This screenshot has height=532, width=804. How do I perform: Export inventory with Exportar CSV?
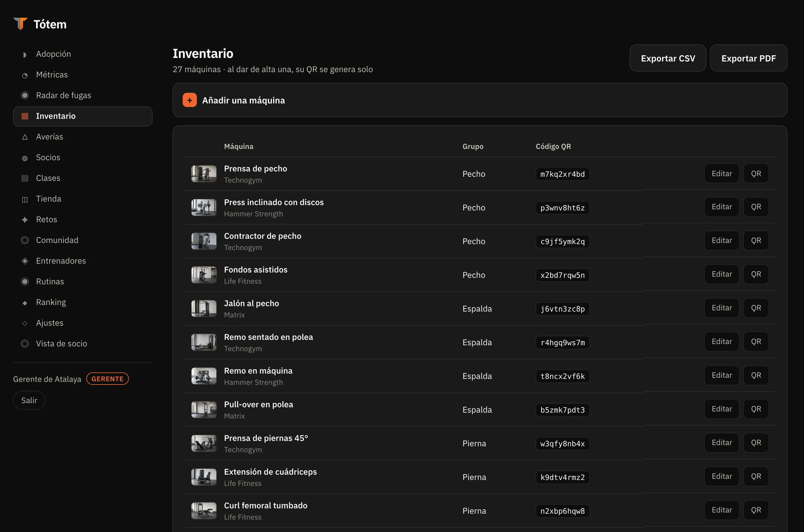[668, 58]
